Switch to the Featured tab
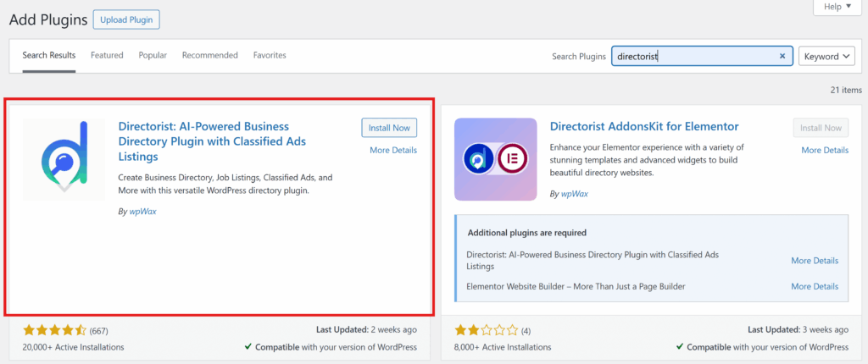Screen dimensions: 868x364 (x=107, y=55)
